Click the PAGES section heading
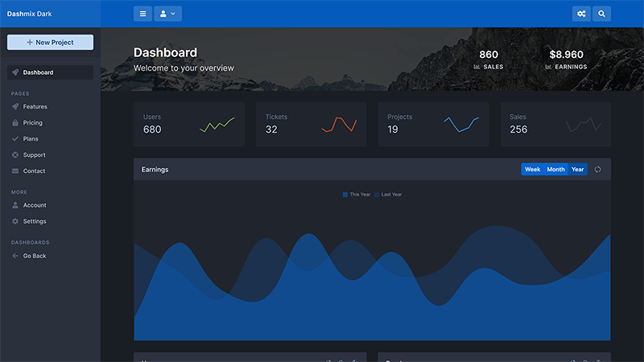The image size is (644, 362). pos(20,93)
